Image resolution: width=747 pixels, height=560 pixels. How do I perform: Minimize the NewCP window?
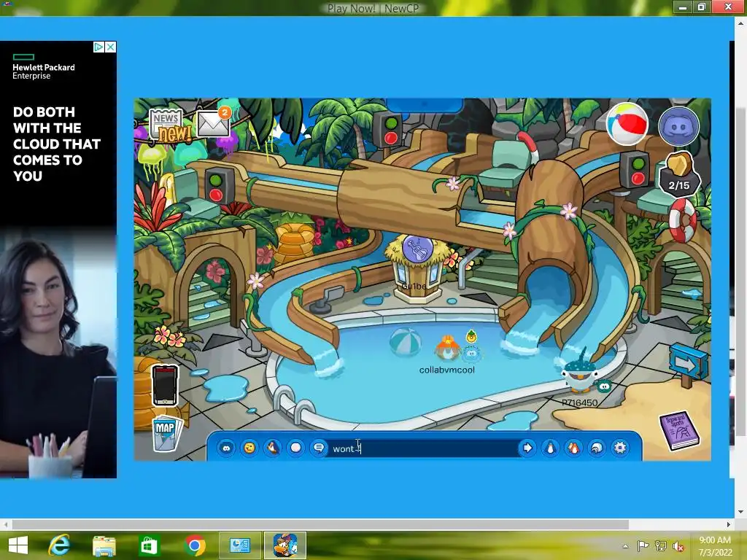point(683,7)
